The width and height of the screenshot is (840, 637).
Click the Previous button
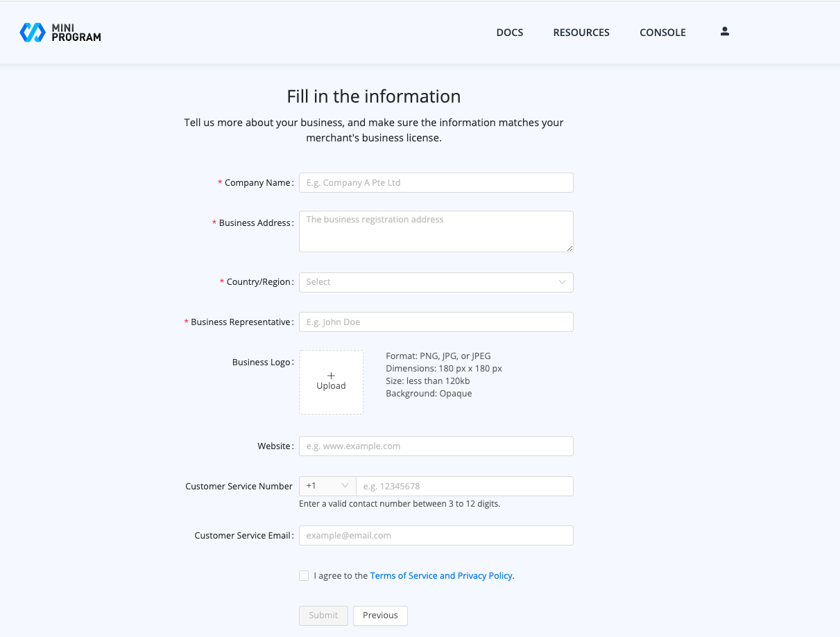pos(380,616)
